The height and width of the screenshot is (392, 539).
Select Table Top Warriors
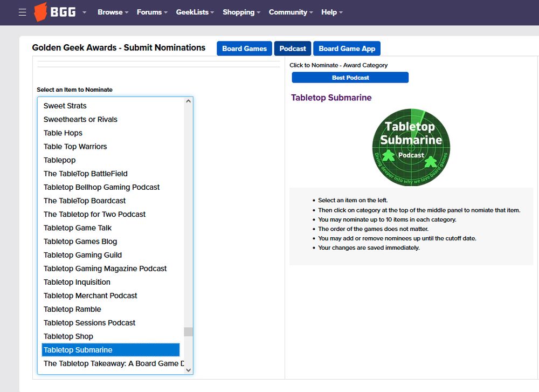pos(110,147)
